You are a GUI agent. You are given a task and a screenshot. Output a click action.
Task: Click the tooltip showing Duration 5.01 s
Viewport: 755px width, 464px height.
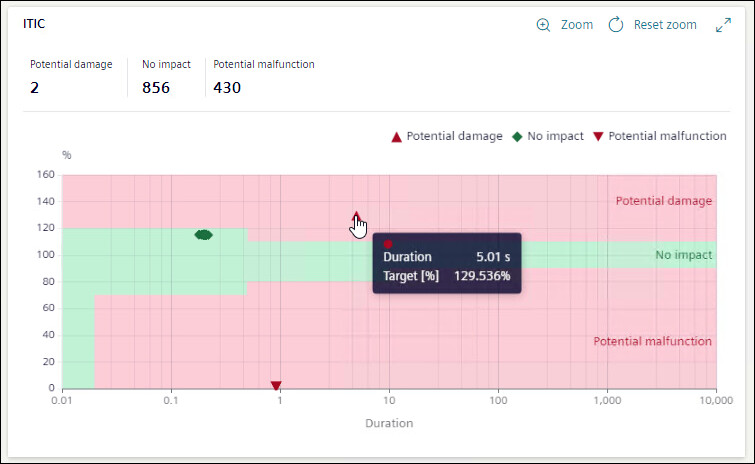pyautogui.click(x=447, y=265)
